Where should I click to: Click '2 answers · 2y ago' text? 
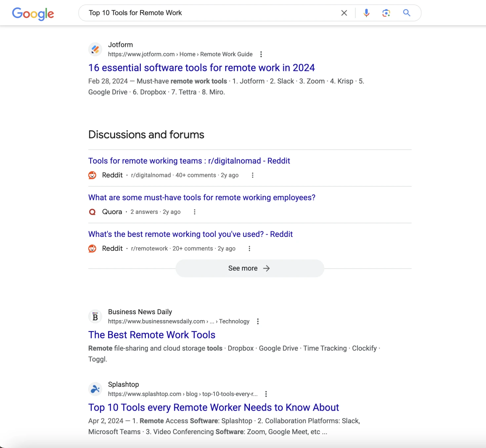pyautogui.click(x=155, y=212)
